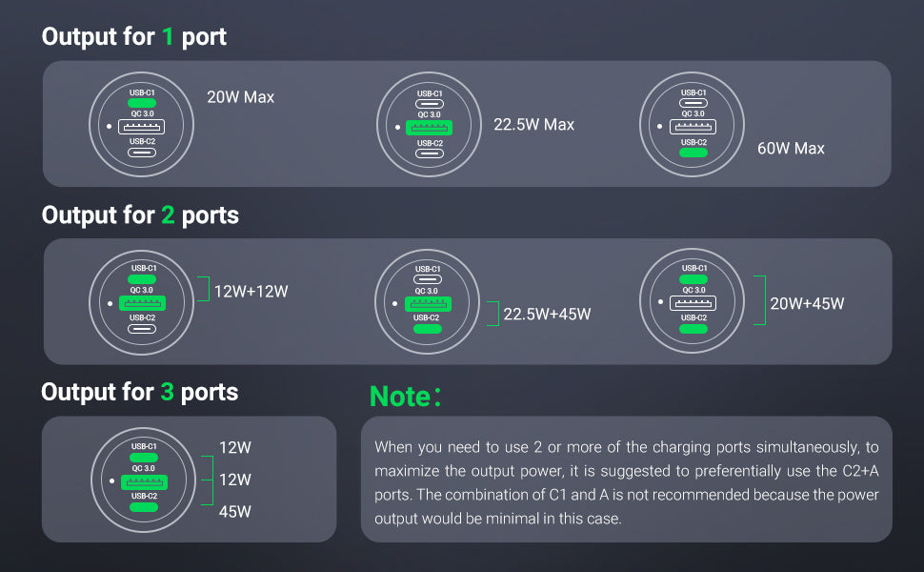The image size is (924, 572).
Task: Click the green USB-C2 port beside 60W Max
Action: point(693,152)
